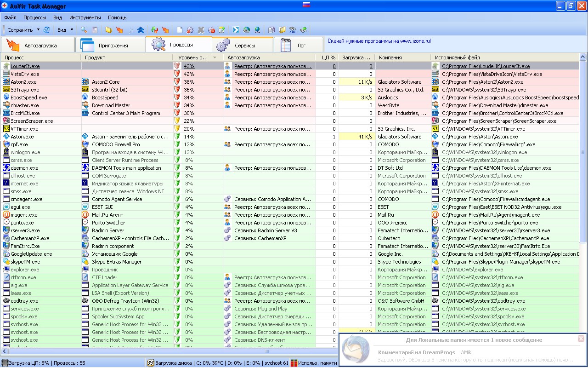The height and width of the screenshot is (368, 588).
Task: Select the daemon.exe process name
Action: 24,168
